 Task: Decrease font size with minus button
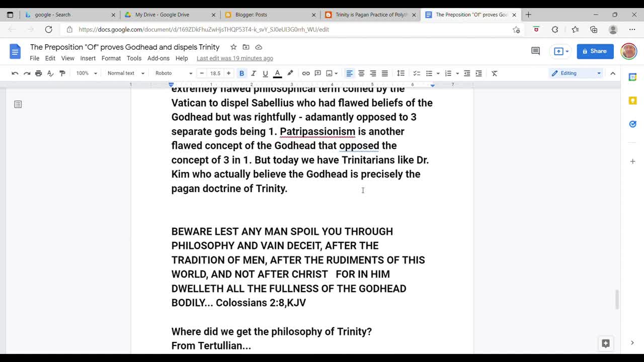pos(202,73)
